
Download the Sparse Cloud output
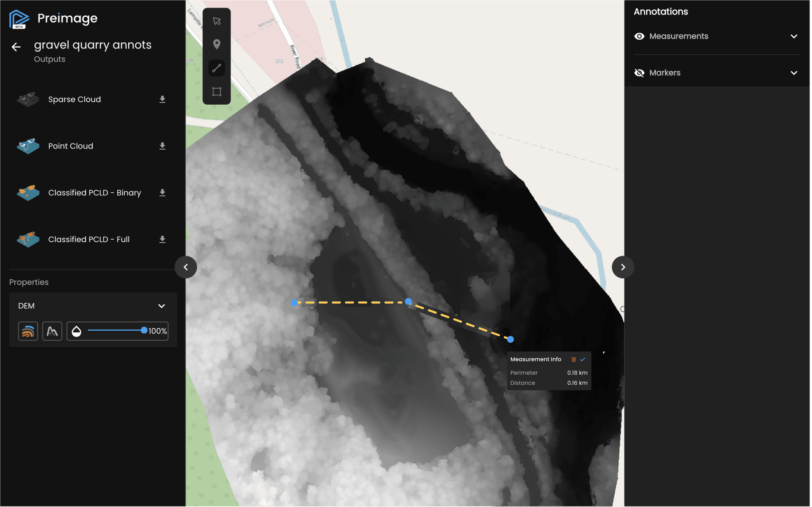tap(162, 100)
